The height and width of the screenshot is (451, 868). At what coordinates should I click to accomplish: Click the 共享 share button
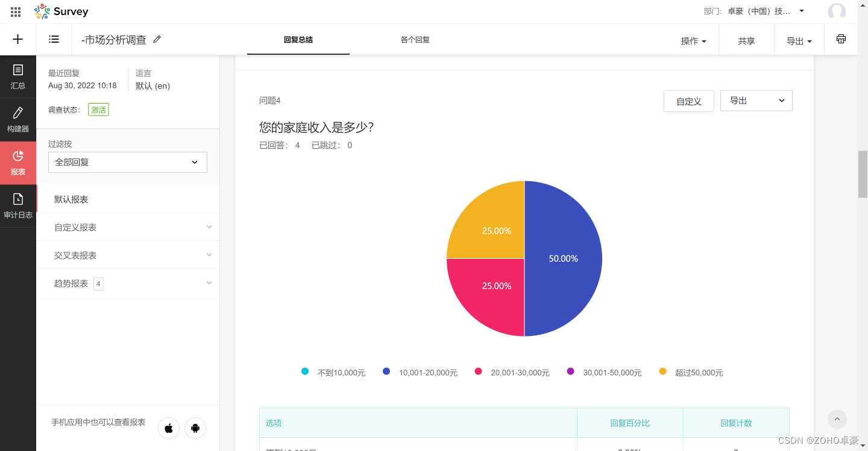coord(746,41)
